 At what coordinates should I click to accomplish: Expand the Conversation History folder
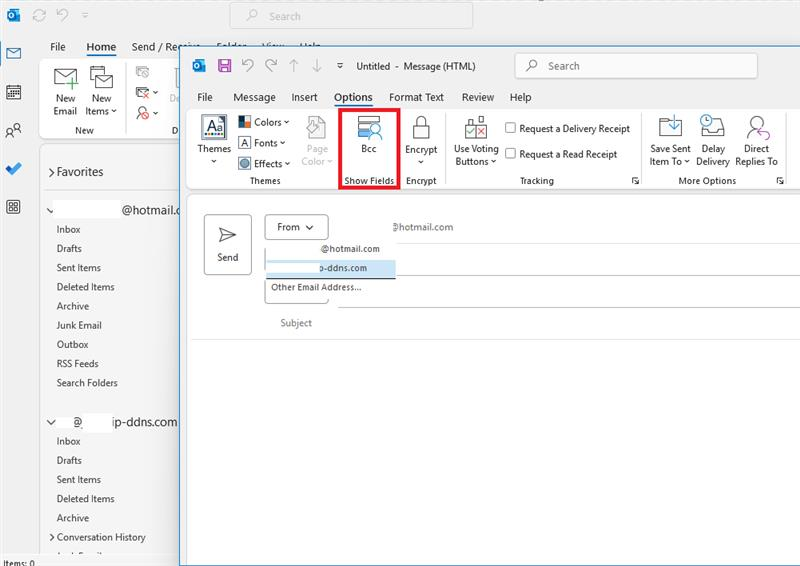[x=52, y=537]
